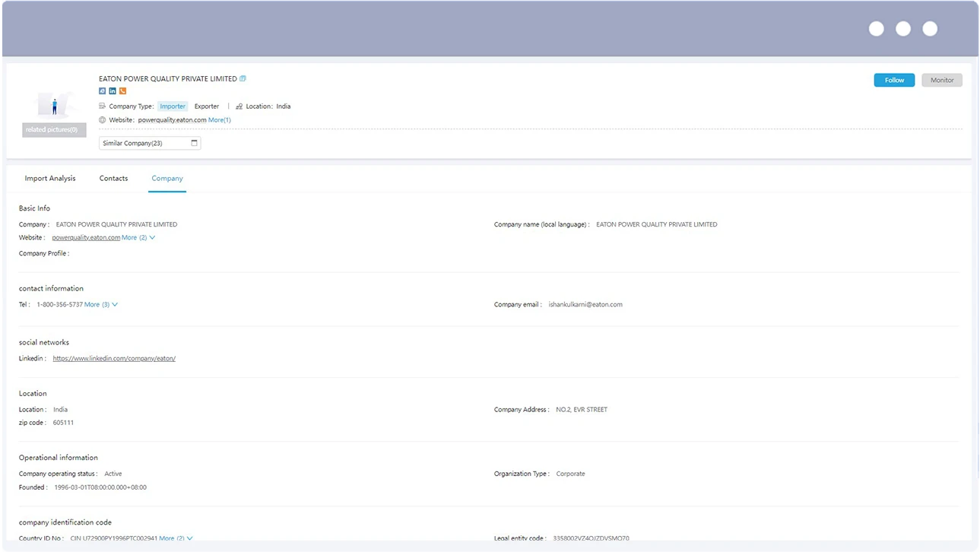Click the zip code 605111

click(63, 423)
